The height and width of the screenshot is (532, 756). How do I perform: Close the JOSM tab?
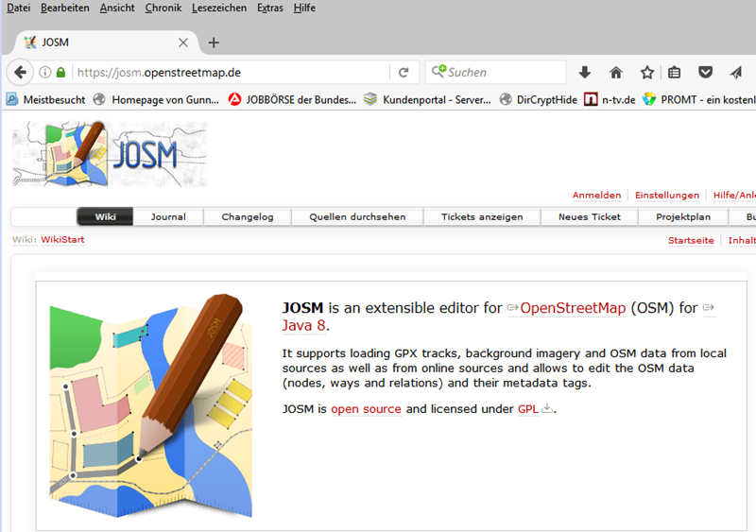tap(183, 43)
